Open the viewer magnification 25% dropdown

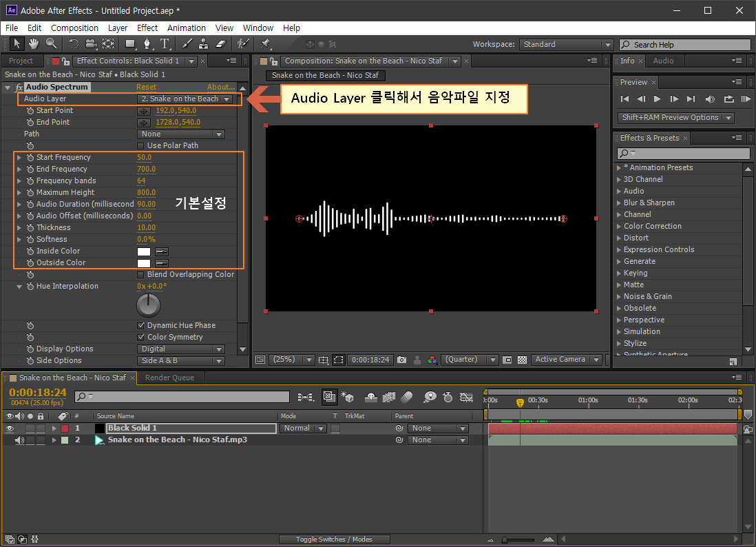[292, 360]
